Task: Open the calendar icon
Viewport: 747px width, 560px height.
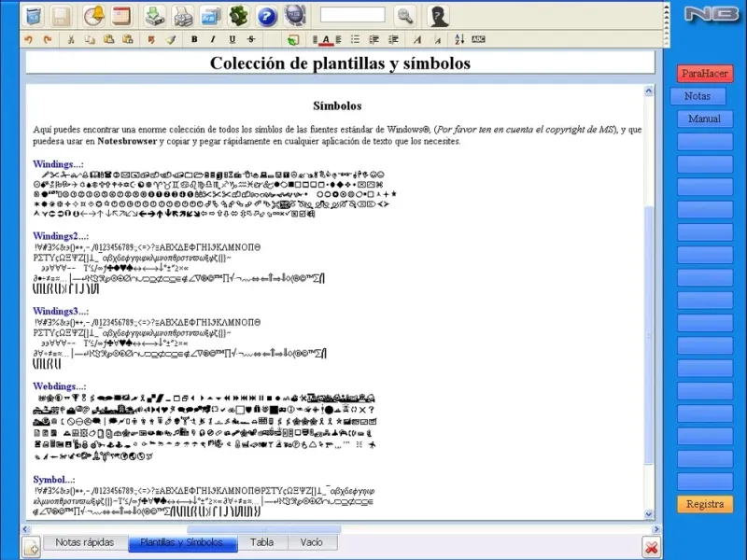Action: (x=121, y=16)
